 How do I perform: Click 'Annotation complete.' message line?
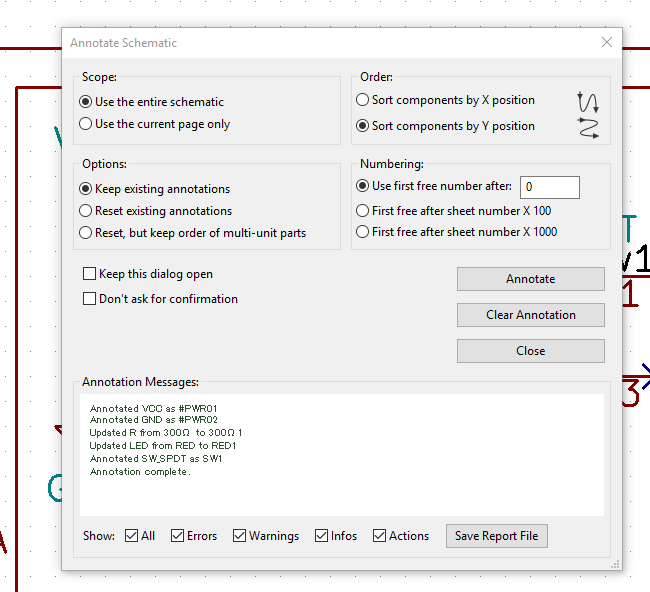pyautogui.click(x=140, y=472)
